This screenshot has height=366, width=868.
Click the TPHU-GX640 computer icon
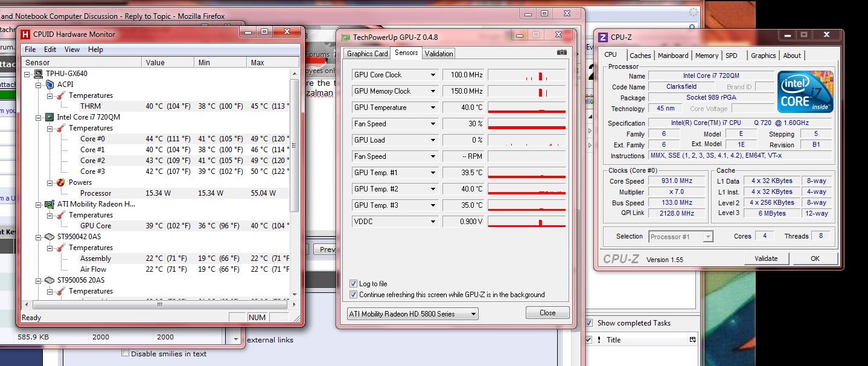(39, 74)
